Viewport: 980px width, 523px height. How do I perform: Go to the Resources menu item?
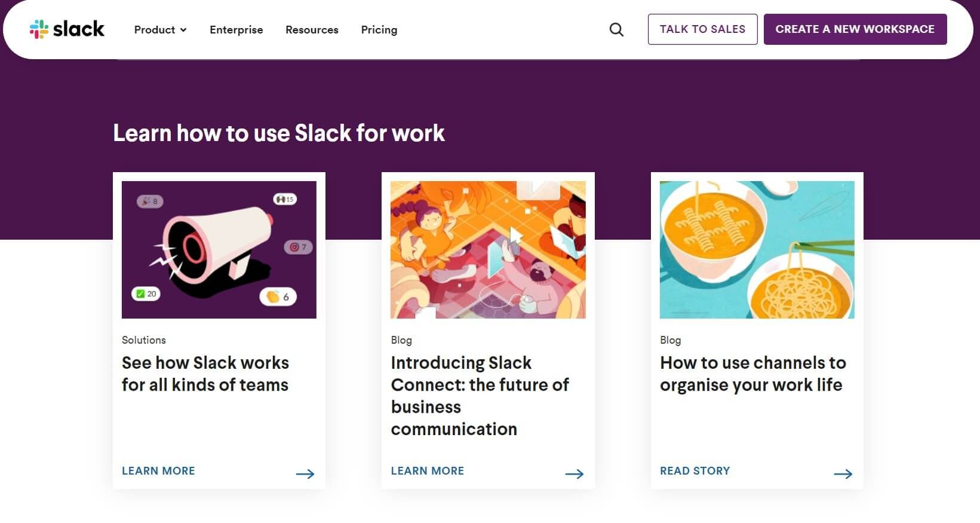312,30
